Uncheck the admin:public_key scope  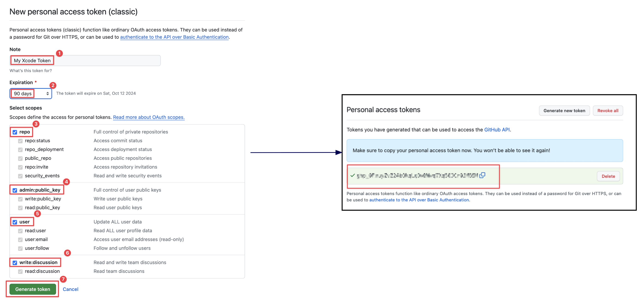(x=15, y=190)
